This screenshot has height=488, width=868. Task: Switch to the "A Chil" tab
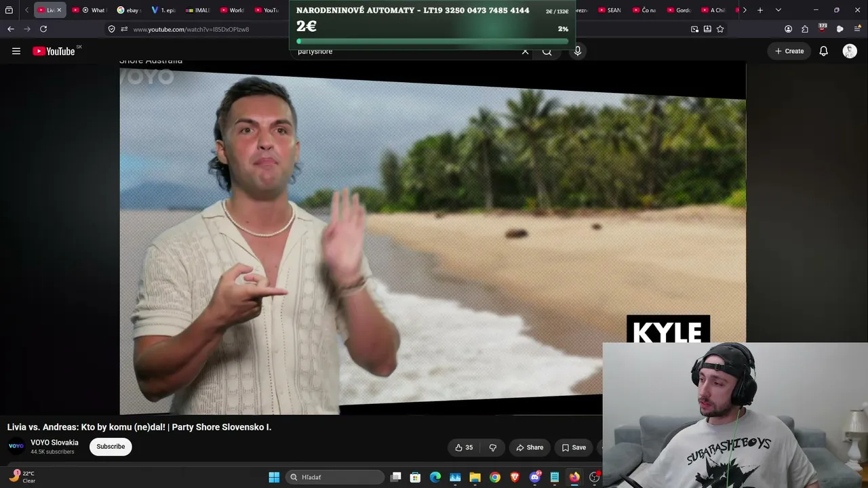point(713,10)
